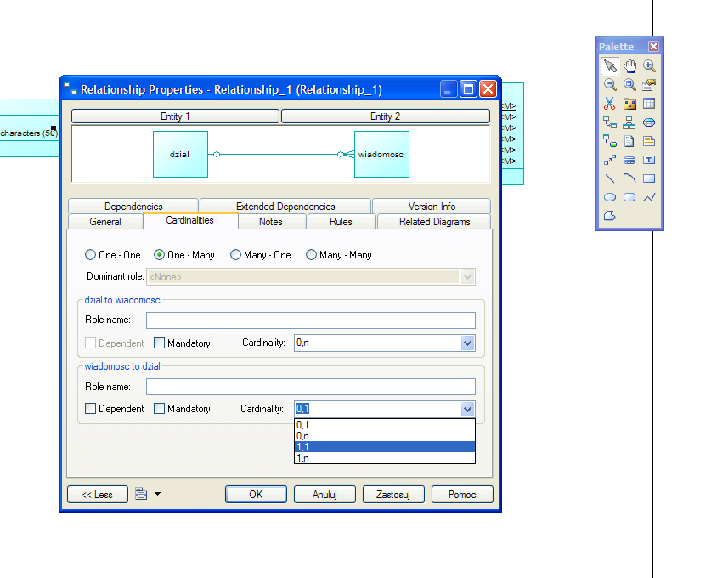Screen dimensions: 728x578
Task: Switch to the Related Diagrams tab
Action: (x=435, y=222)
